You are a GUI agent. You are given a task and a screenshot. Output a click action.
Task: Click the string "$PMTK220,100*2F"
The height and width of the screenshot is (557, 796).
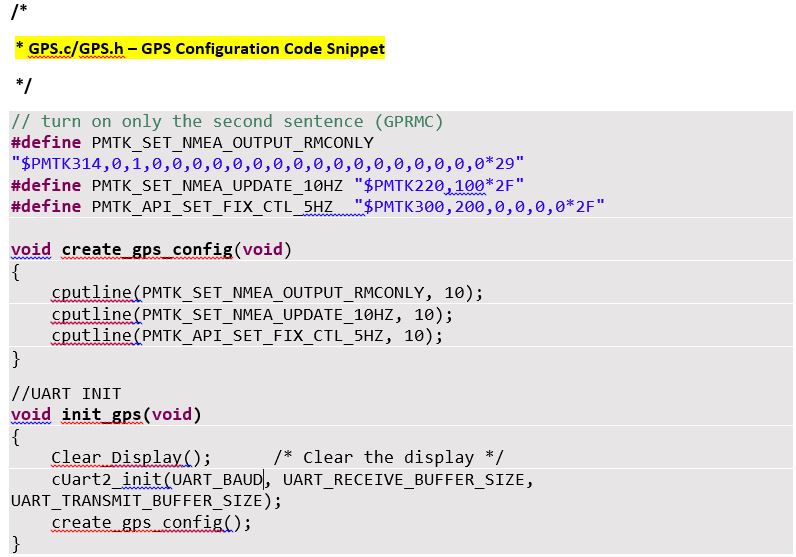tap(439, 185)
